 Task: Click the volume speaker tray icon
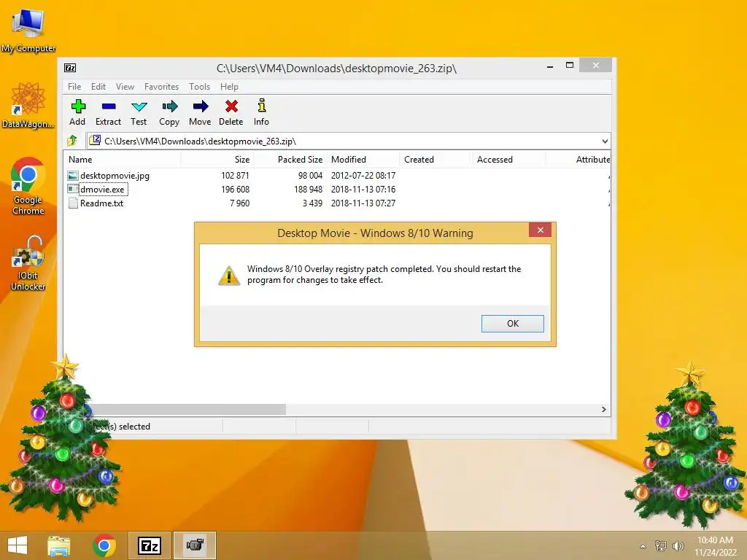(x=678, y=545)
